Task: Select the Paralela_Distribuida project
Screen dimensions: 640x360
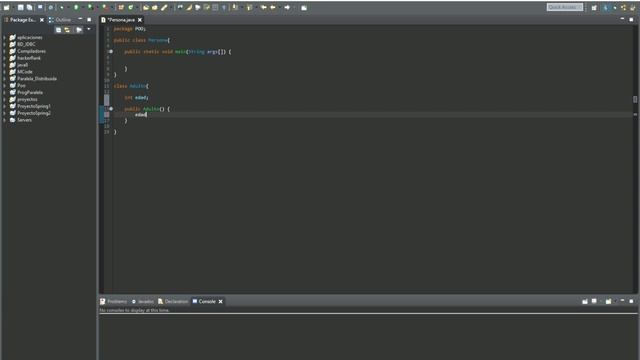Action: (37, 79)
